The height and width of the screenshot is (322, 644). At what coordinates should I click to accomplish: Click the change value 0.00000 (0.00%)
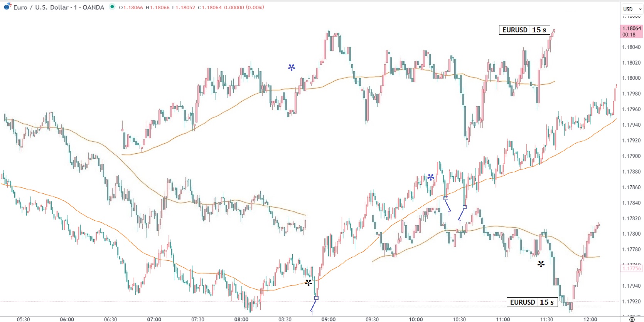point(244,7)
